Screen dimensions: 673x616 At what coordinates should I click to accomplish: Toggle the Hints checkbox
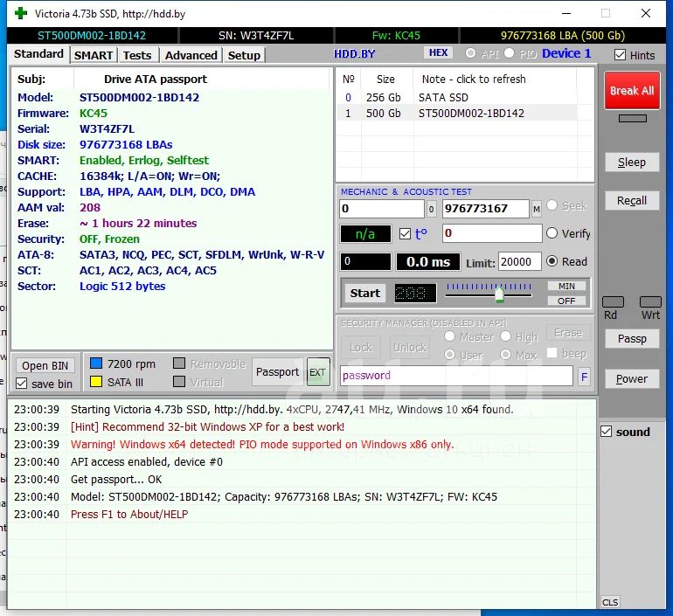(620, 55)
